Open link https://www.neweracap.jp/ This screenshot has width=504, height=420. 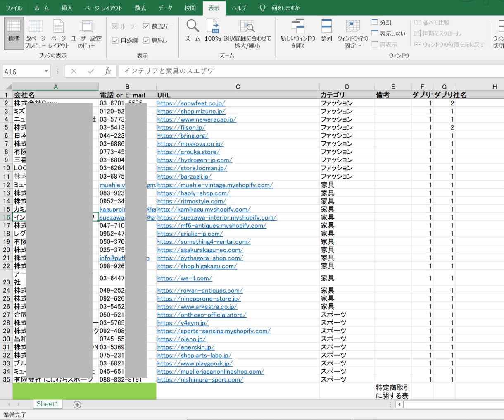tap(197, 119)
